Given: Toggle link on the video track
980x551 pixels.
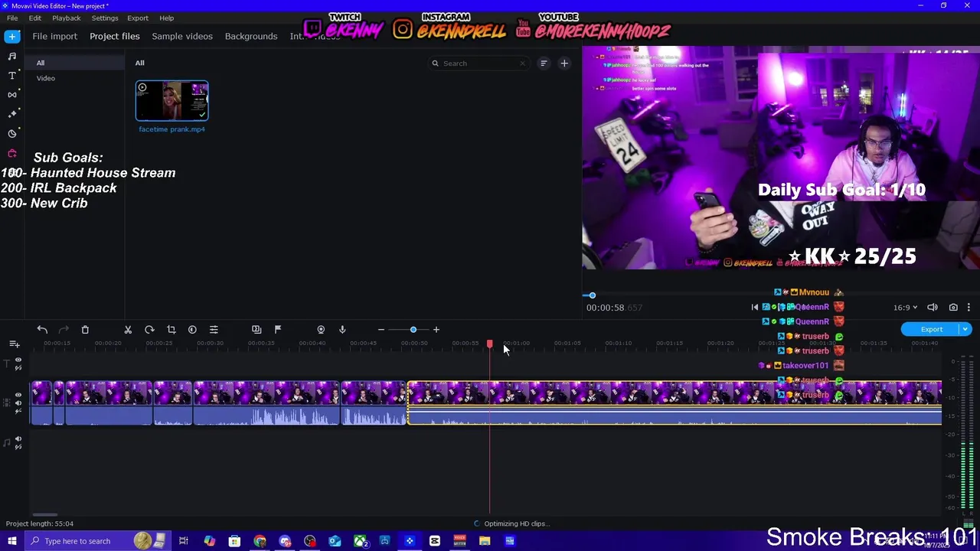Looking at the screenshot, I should pos(18,410).
